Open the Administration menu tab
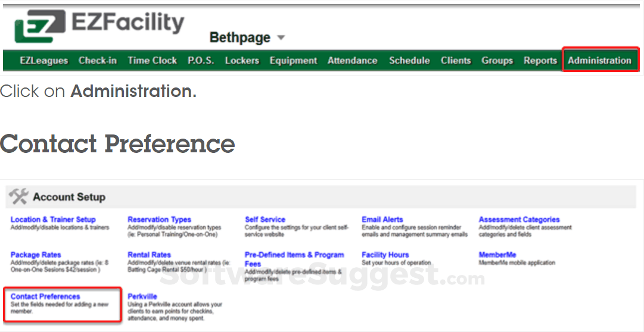The image size is (644, 332). click(599, 61)
